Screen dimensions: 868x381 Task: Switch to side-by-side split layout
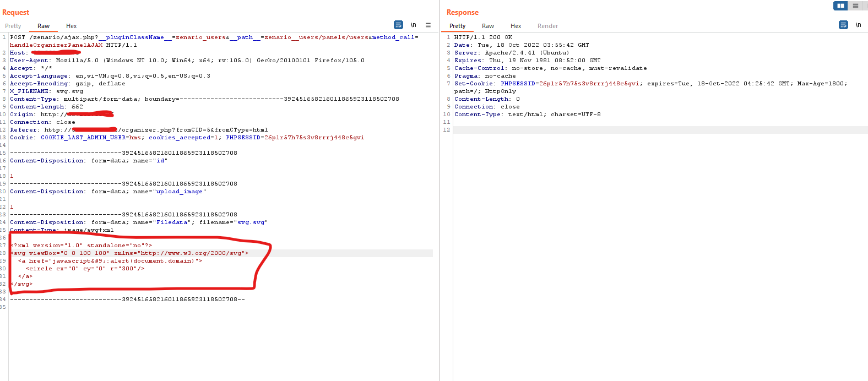(840, 6)
